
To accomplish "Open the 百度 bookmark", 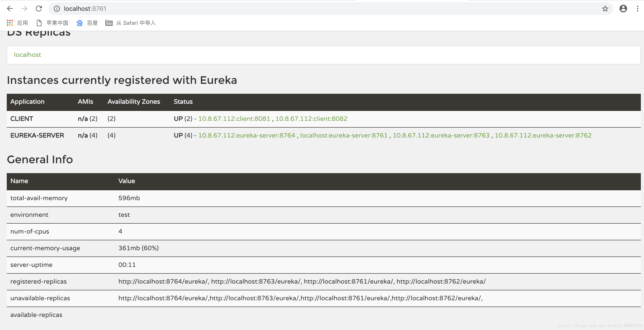I will [87, 23].
